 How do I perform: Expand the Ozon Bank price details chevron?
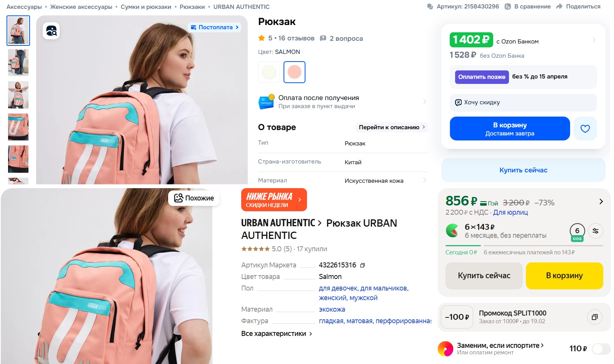pos(594,40)
